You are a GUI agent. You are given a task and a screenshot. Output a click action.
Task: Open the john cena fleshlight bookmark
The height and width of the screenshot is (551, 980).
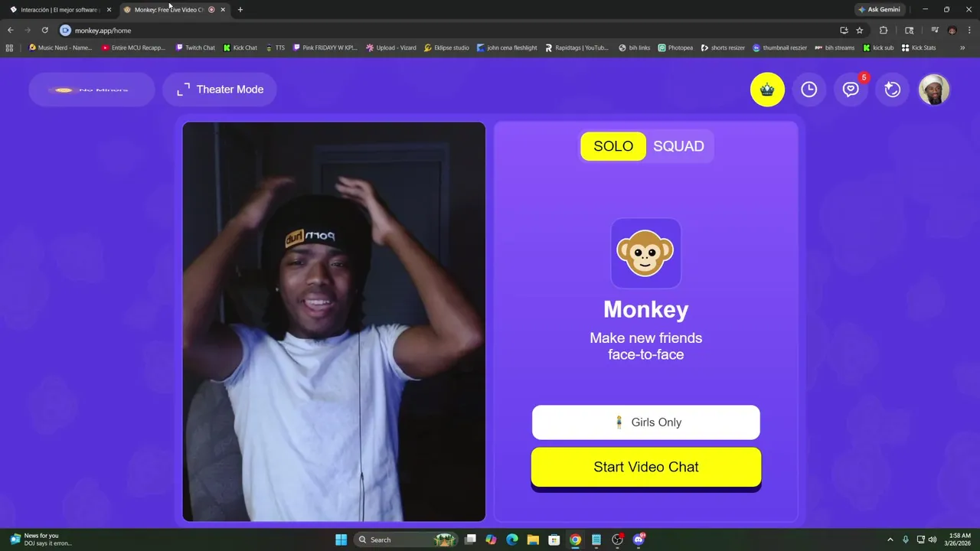click(507, 47)
